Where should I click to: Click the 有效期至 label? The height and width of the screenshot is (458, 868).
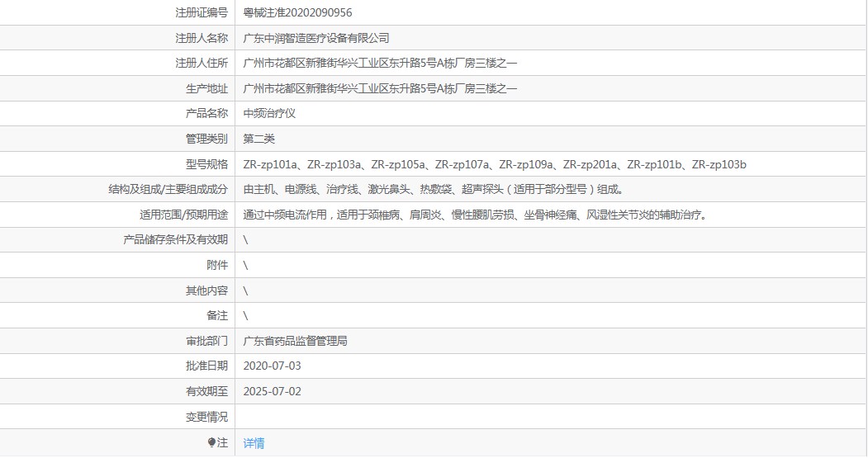tap(206, 391)
